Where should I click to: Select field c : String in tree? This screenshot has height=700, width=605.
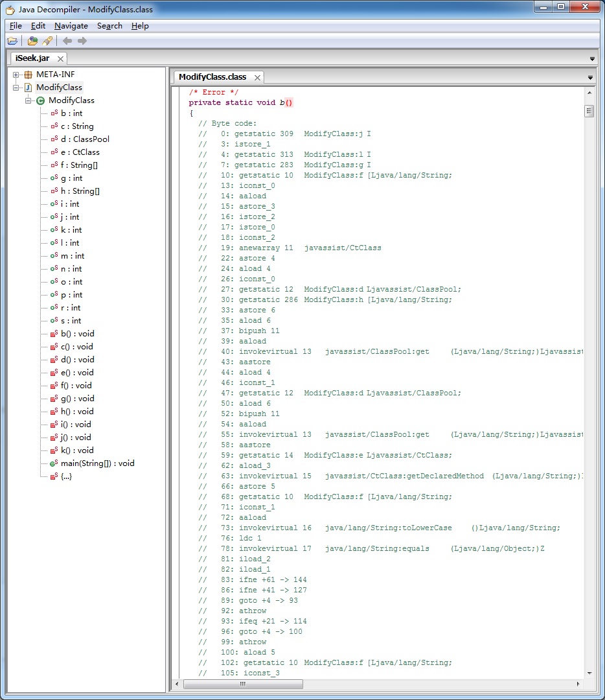(77, 126)
